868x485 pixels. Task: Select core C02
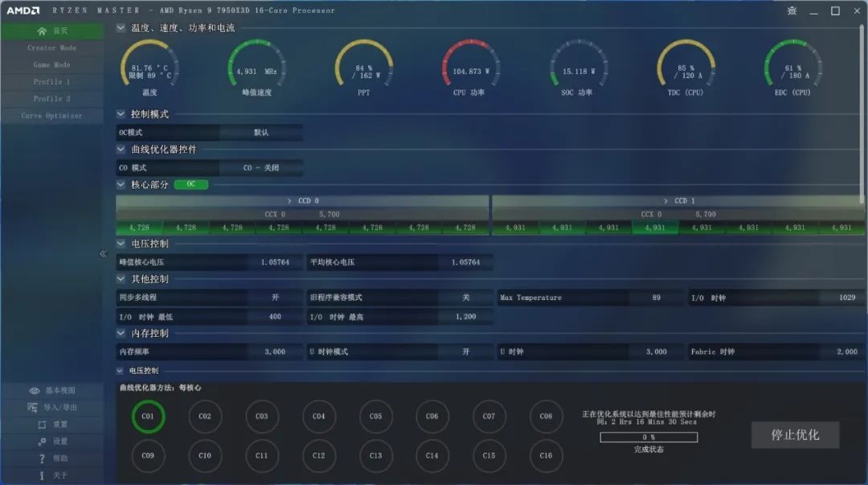point(205,417)
